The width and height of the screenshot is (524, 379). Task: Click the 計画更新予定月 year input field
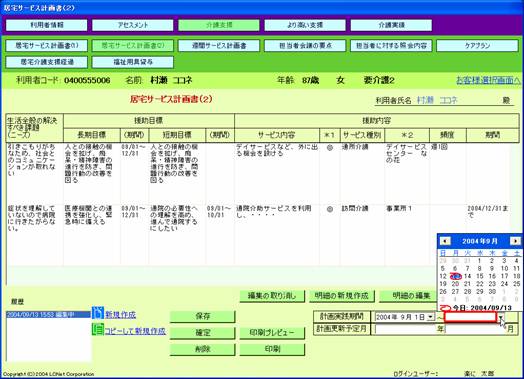[x=405, y=329]
